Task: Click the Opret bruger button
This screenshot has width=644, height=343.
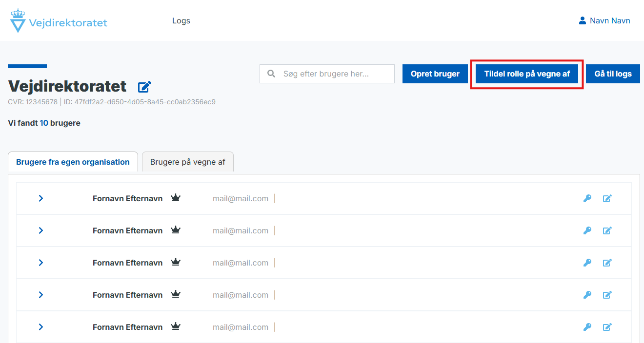Action: [435, 74]
